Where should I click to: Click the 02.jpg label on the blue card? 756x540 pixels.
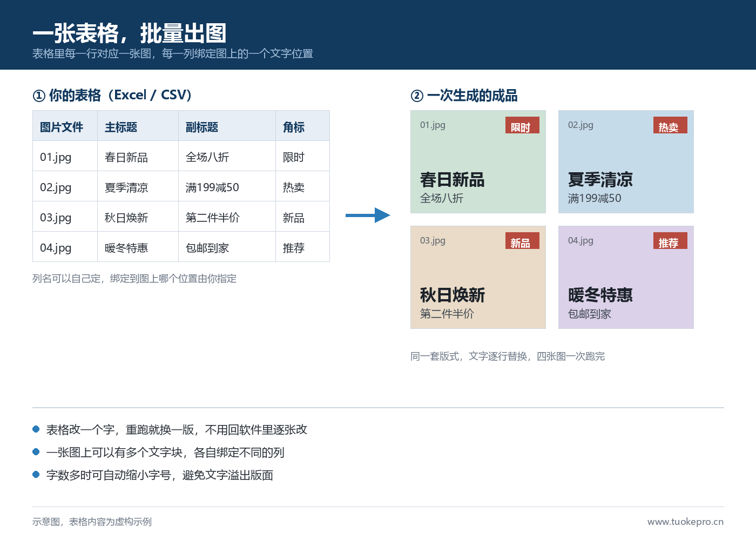[580, 125]
